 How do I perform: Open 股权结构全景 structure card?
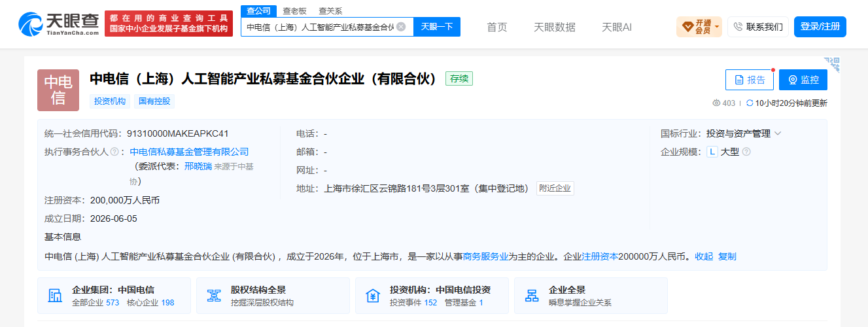click(x=273, y=296)
